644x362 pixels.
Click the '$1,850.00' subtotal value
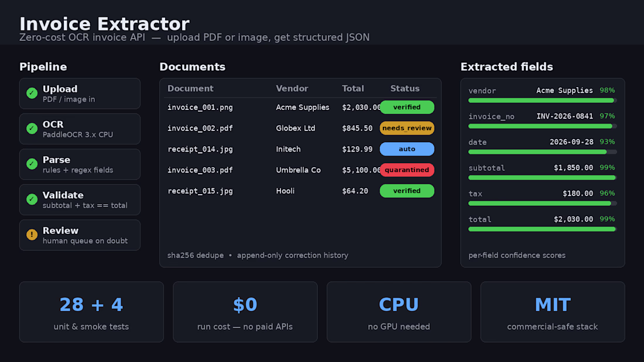(x=573, y=168)
